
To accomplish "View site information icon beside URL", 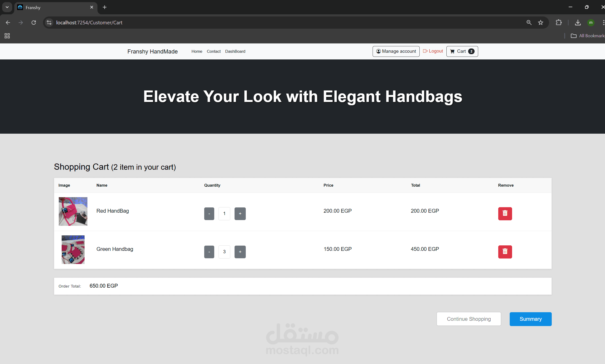I will click(x=49, y=23).
